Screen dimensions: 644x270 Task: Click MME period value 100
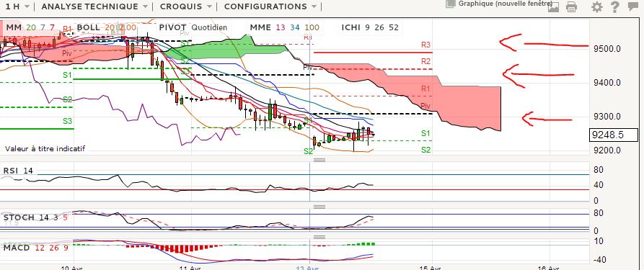(x=312, y=27)
